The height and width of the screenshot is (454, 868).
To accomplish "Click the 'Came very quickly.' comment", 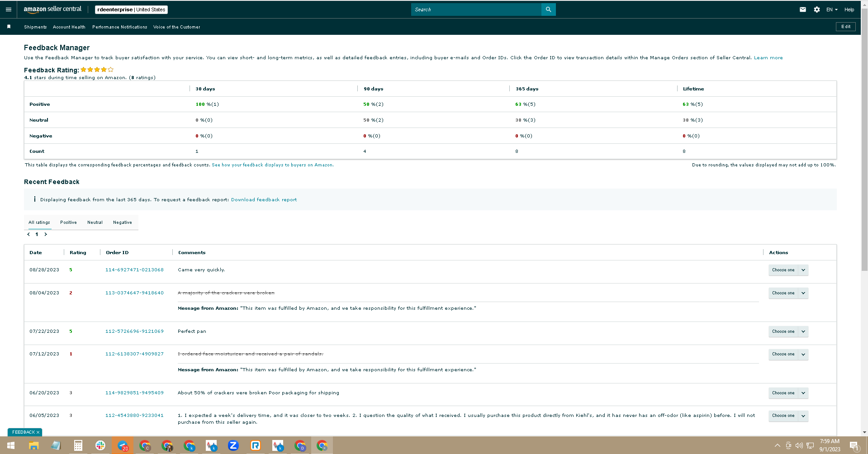I will pos(201,270).
